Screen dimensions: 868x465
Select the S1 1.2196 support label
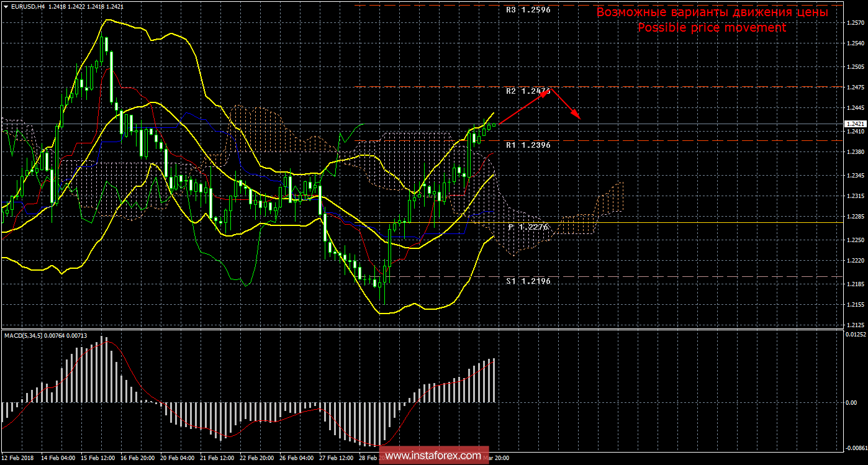coord(528,281)
